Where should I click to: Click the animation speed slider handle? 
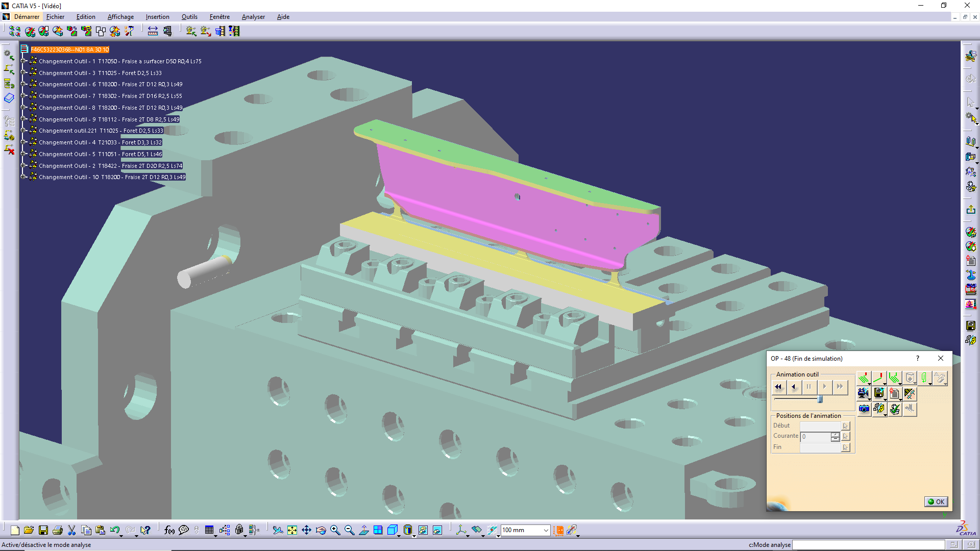tap(820, 399)
